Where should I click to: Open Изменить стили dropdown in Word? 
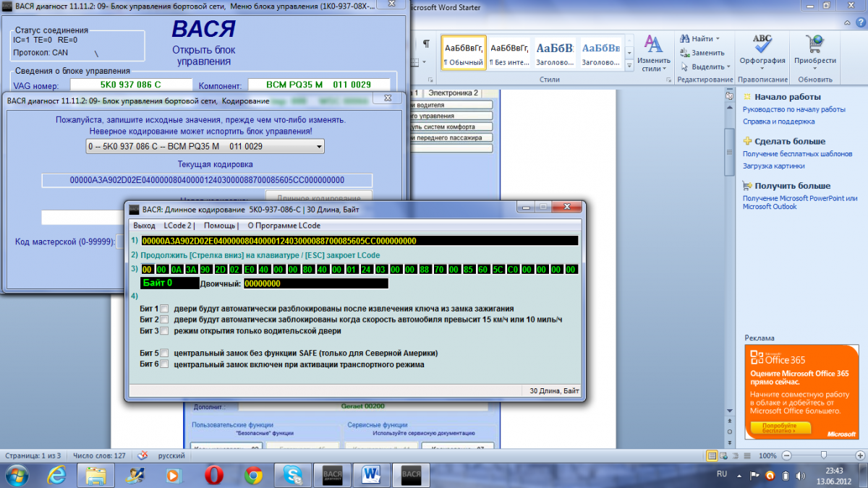pos(654,53)
